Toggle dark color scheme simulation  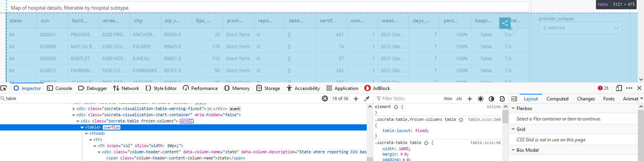[x=491, y=99]
